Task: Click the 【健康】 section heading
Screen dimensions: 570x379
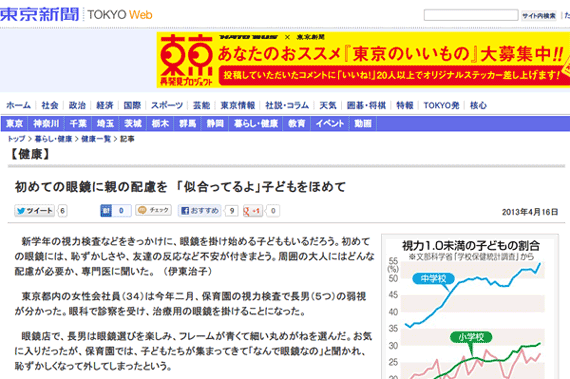Action: coord(29,154)
